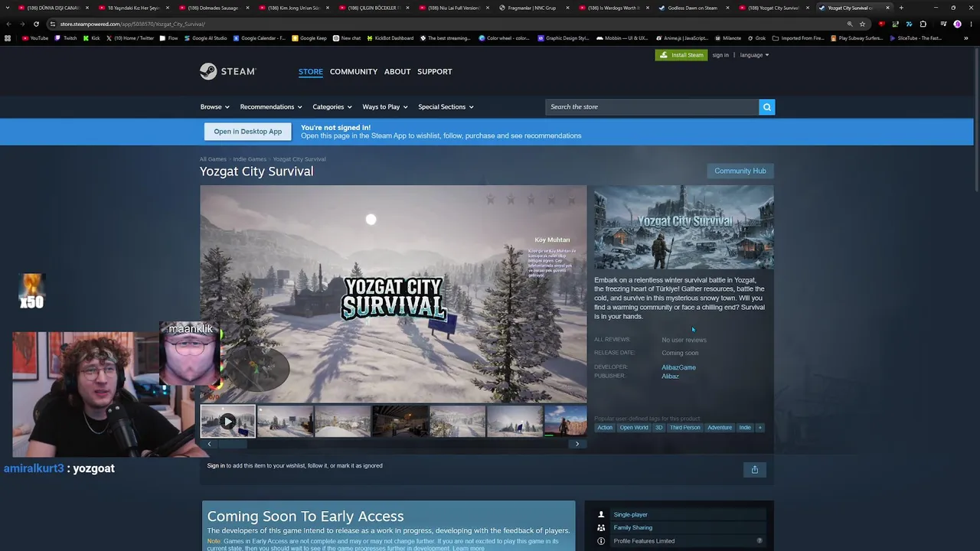Screen dimensions: 980x551
Task: Open the Google AI Studio bookmark
Action: pos(205,38)
